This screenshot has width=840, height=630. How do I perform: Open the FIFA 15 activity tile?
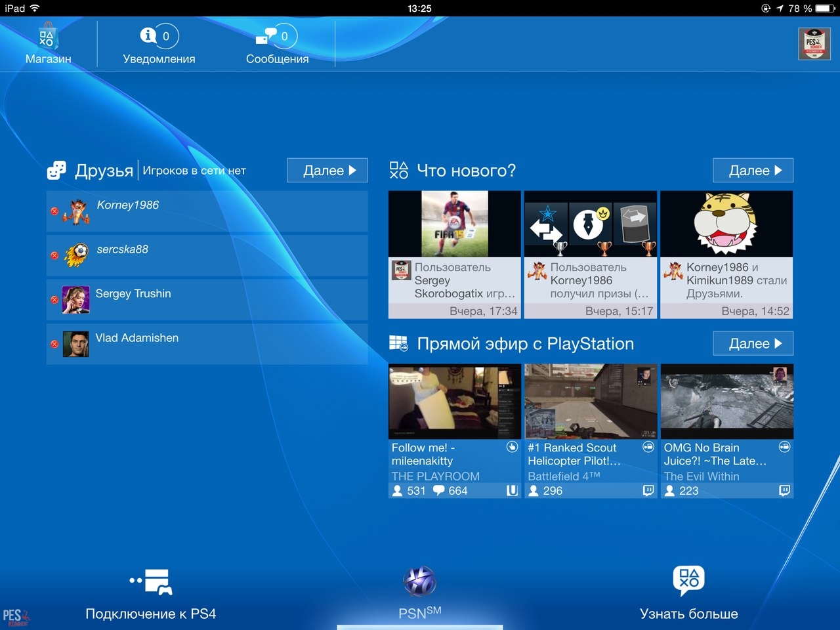[454, 255]
